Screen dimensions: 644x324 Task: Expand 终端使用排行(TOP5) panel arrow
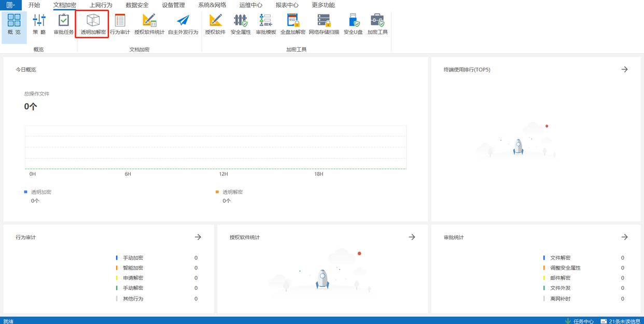(x=624, y=69)
